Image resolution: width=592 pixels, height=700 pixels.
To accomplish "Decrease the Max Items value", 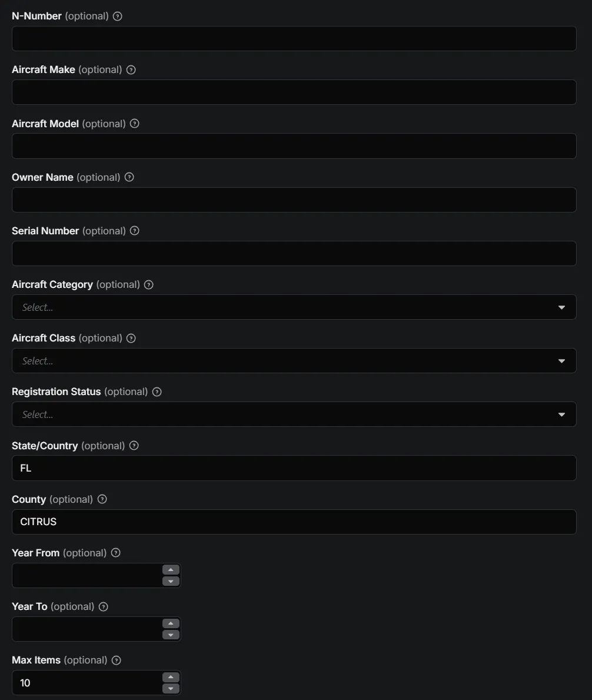I will (171, 688).
